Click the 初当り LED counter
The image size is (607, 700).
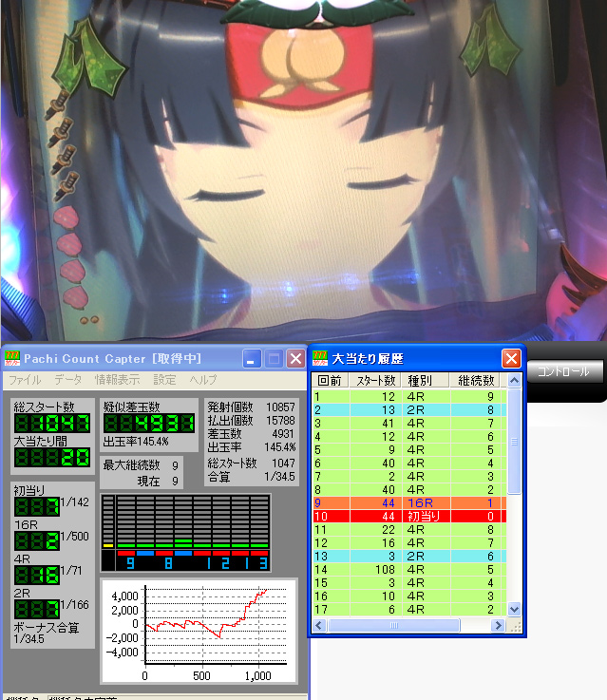tap(37, 506)
